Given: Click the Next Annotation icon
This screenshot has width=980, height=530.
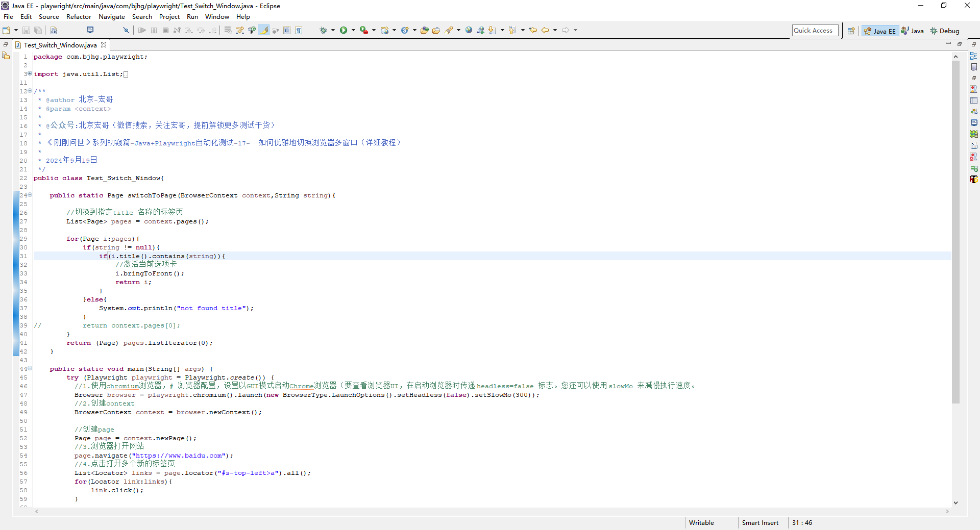Looking at the screenshot, I should point(492,31).
